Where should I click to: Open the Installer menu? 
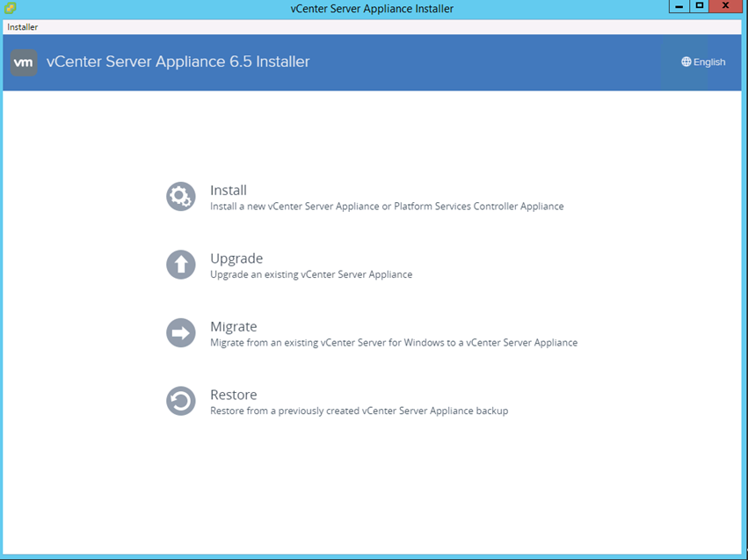point(23,27)
